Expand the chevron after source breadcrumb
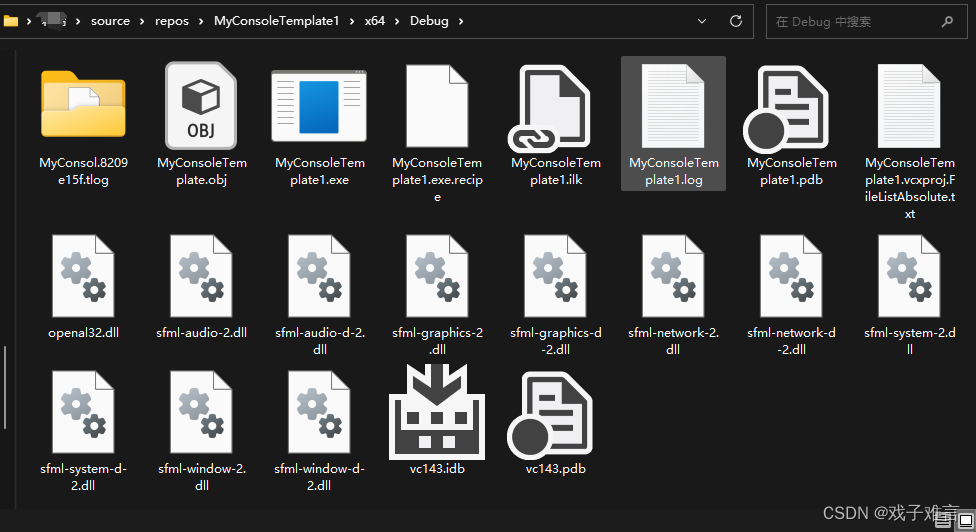The width and height of the screenshot is (976, 532). coord(142,22)
